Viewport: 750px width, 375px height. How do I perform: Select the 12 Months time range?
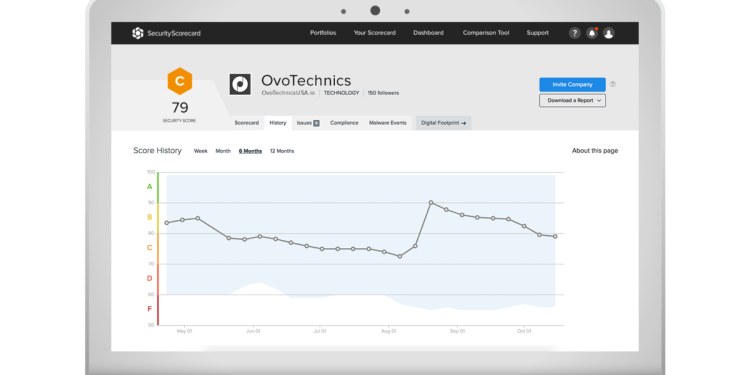tap(282, 151)
